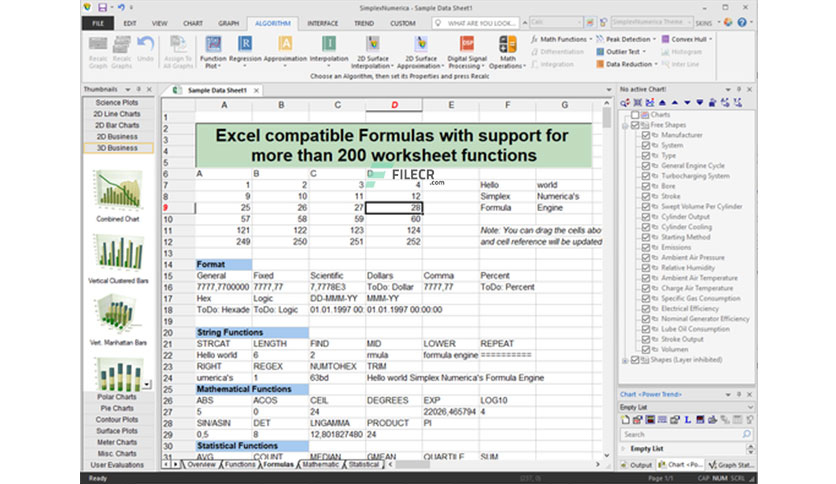Viewport: 836px width, 484px height.
Task: Click the horizontal sheet scrollbar thumb
Action: 412,465
